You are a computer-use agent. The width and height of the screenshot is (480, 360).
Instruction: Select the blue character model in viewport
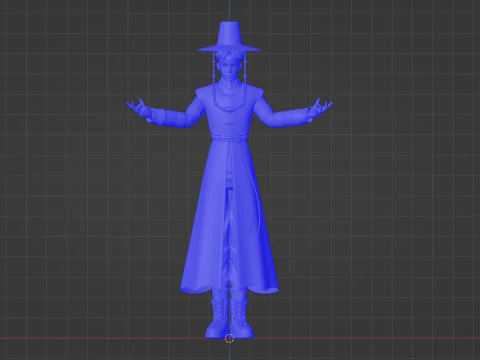click(x=229, y=180)
